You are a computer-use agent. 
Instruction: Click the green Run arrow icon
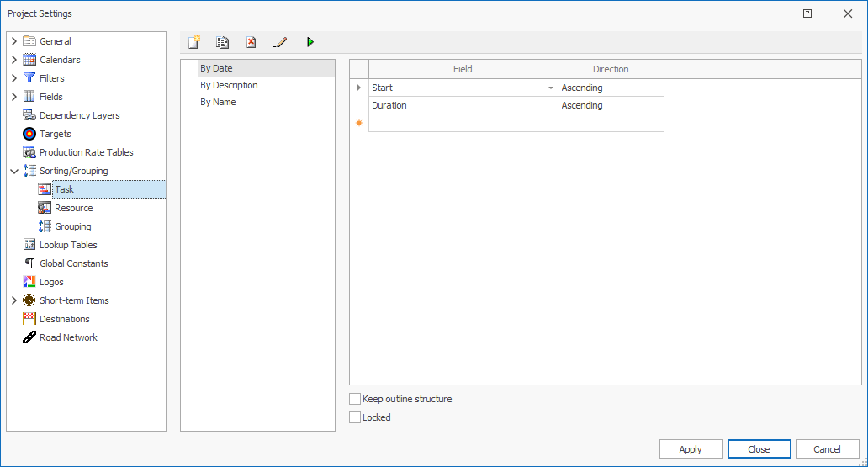point(310,42)
